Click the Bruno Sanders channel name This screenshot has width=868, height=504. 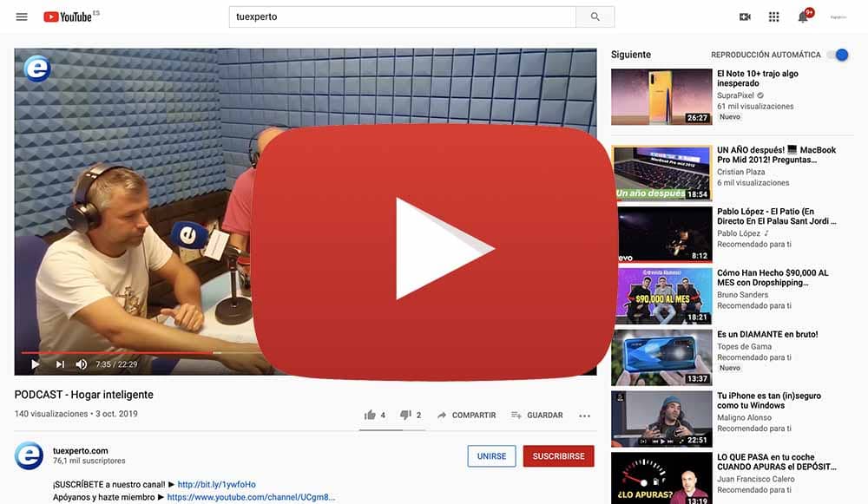pyautogui.click(x=742, y=294)
